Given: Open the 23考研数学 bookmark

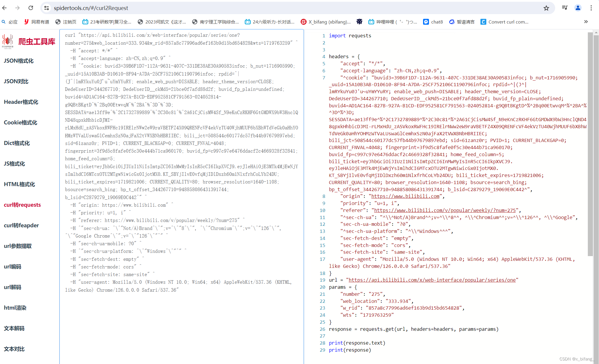Looking at the screenshot, I should coord(107,22).
